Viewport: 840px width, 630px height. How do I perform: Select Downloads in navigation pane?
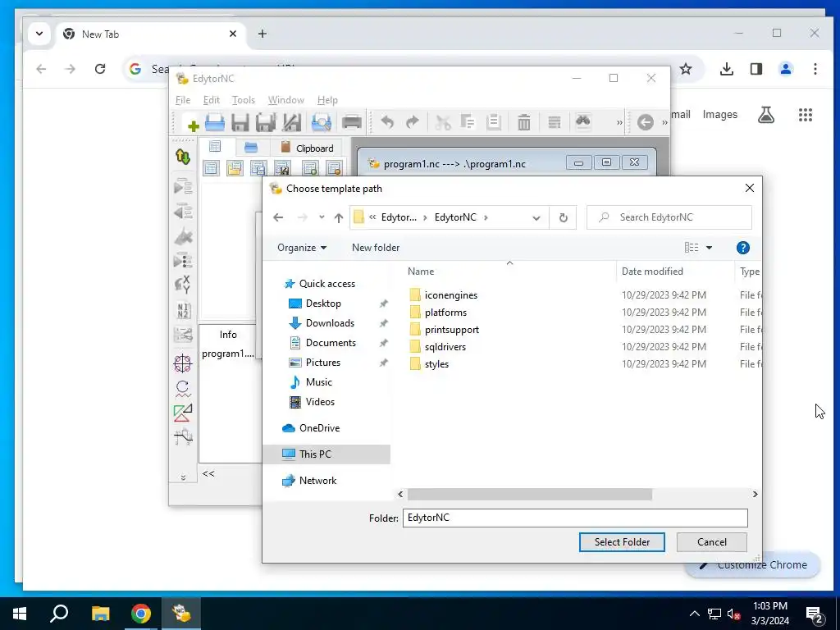330,323
